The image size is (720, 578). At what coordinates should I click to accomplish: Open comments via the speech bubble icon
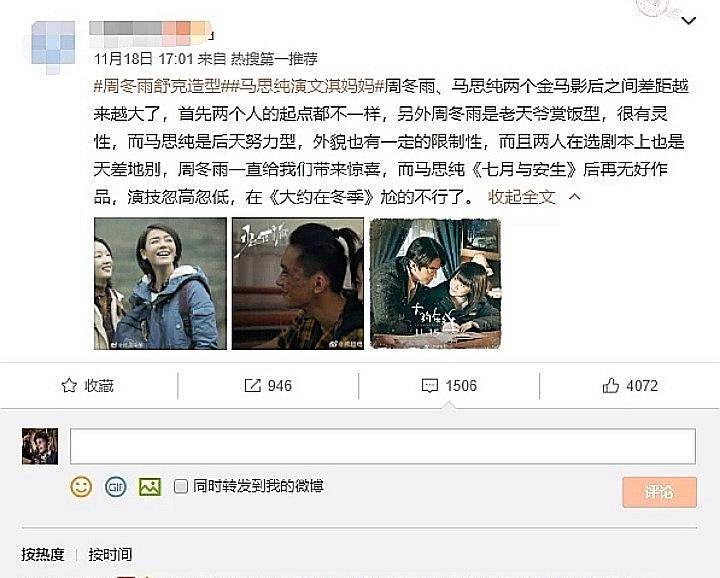pos(429,385)
